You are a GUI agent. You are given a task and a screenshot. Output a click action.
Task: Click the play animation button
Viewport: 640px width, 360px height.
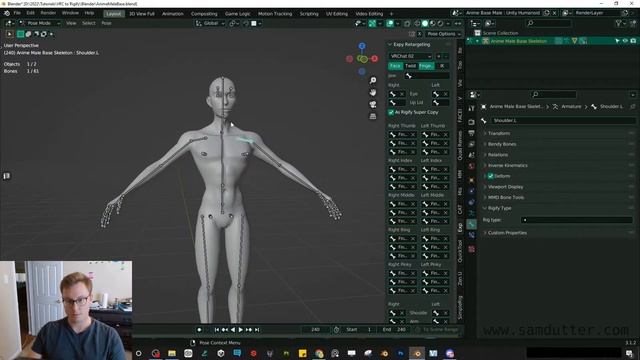[x=240, y=330]
